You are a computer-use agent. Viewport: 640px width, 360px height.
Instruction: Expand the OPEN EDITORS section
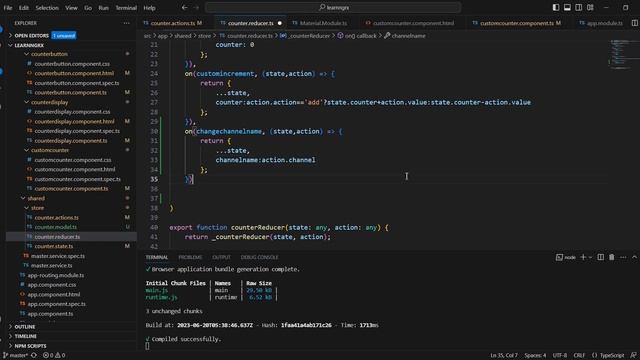coord(31,36)
